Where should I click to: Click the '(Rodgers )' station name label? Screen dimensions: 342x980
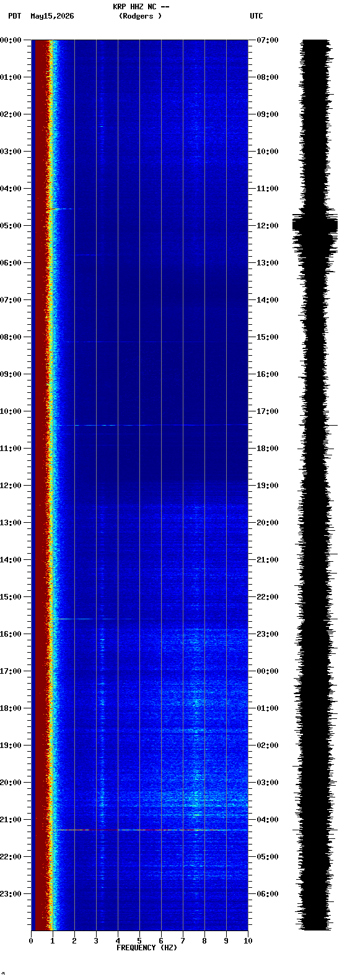click(141, 16)
